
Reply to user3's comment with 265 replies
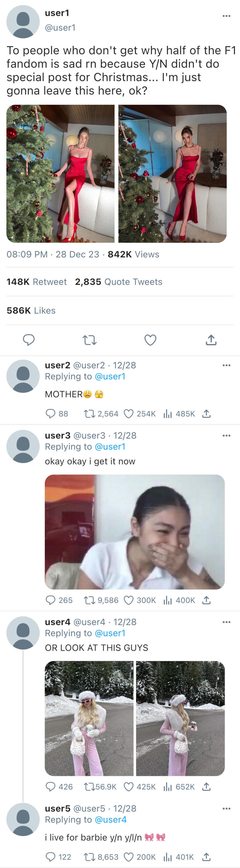[50, 600]
